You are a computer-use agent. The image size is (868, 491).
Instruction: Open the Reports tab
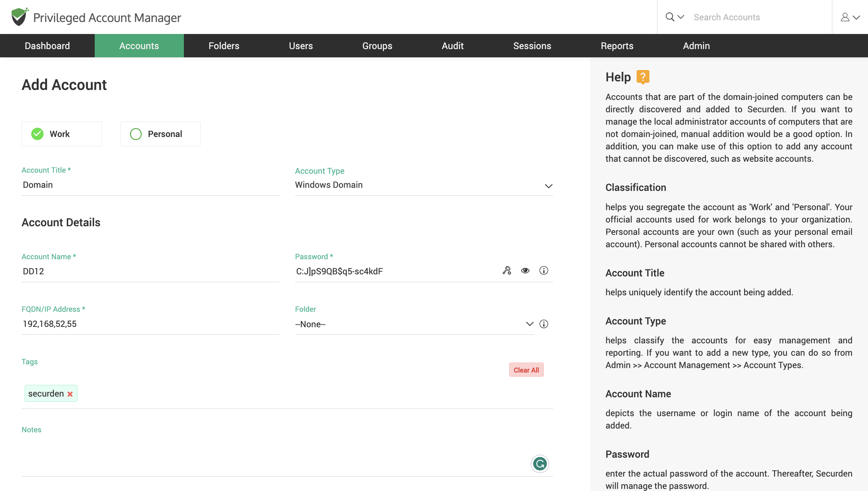click(617, 46)
